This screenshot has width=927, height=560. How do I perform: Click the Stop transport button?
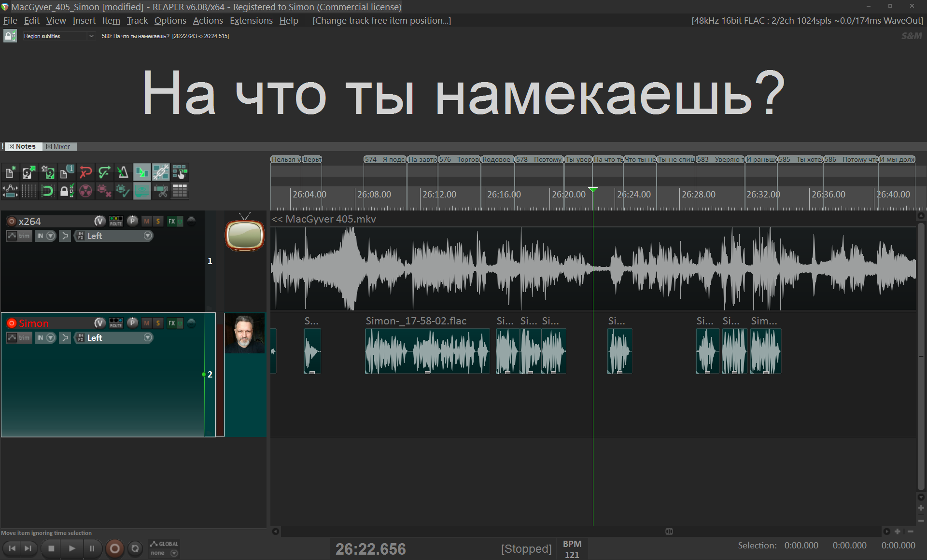(x=51, y=548)
